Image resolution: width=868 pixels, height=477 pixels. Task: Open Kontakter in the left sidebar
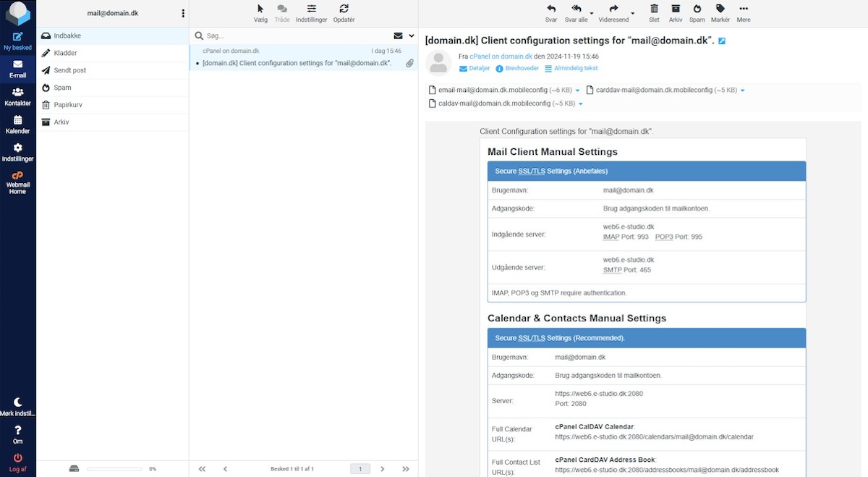(17, 96)
